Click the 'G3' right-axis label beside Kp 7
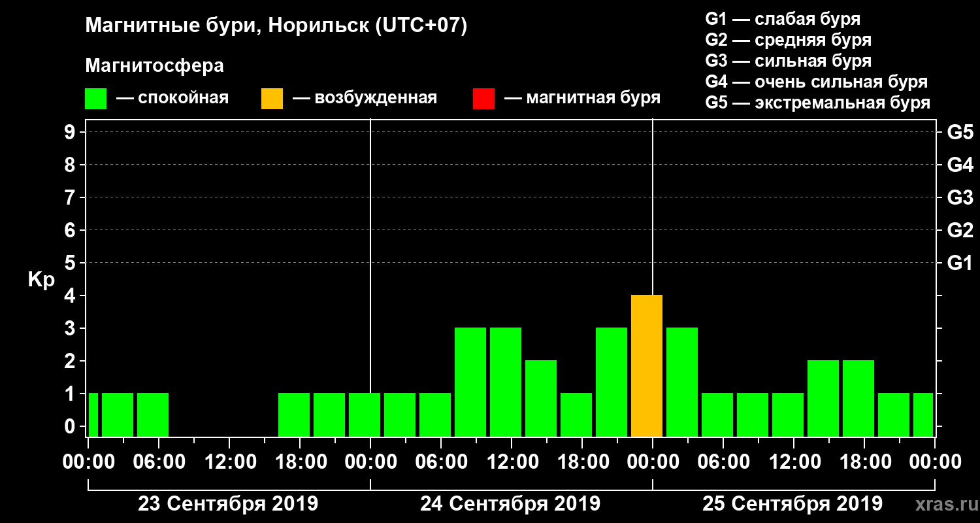 tap(960, 198)
